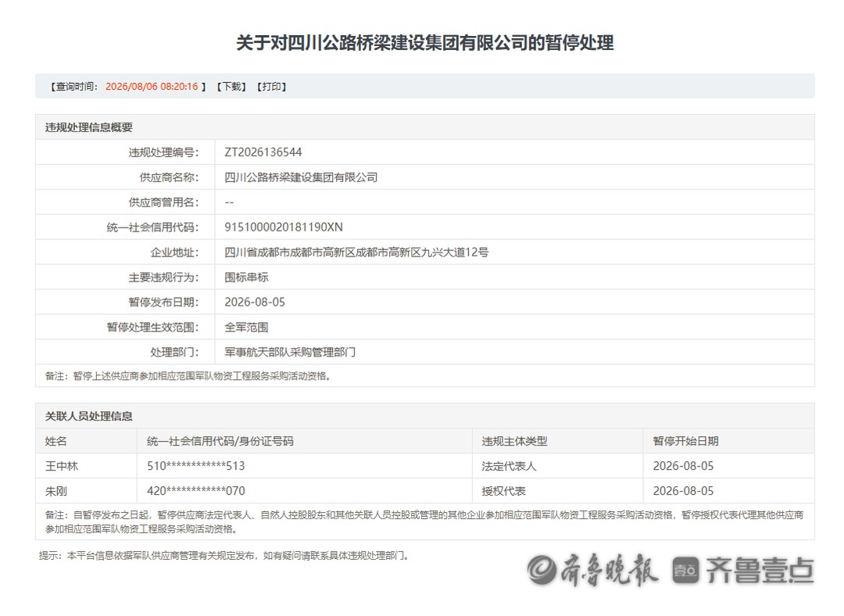Click the 下载 download link
844x616 pixels.
pos(231,87)
